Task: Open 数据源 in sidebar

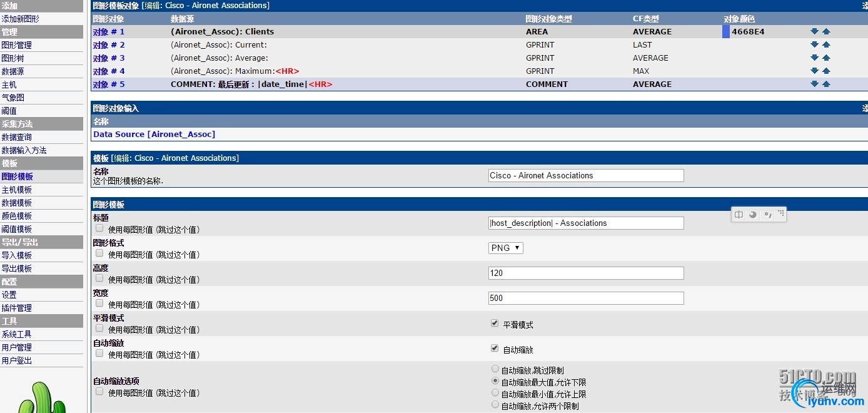Action: click(x=13, y=71)
